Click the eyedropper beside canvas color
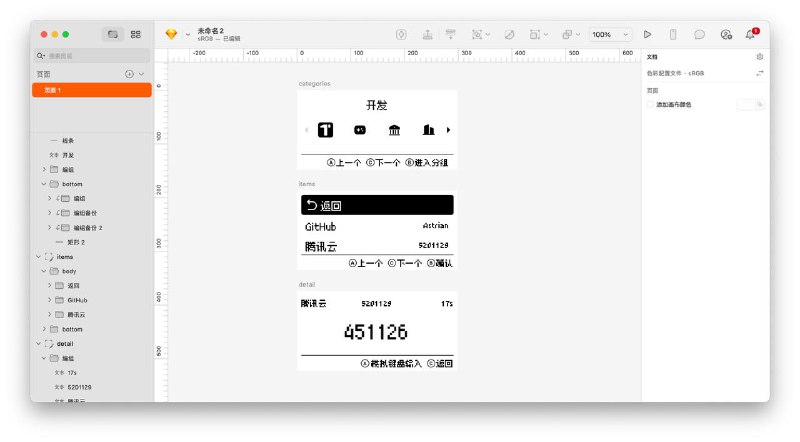Image resolution: width=800 pixels, height=442 pixels. pyautogui.click(x=760, y=105)
